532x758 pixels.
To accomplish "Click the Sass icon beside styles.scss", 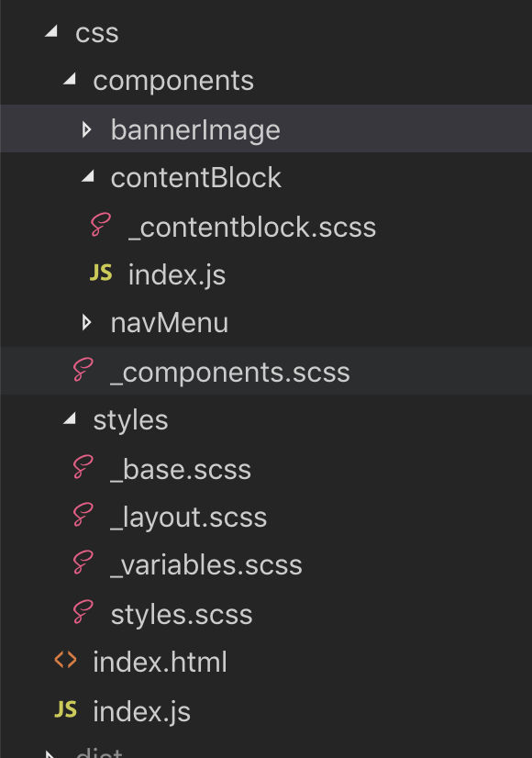I will [x=83, y=612].
